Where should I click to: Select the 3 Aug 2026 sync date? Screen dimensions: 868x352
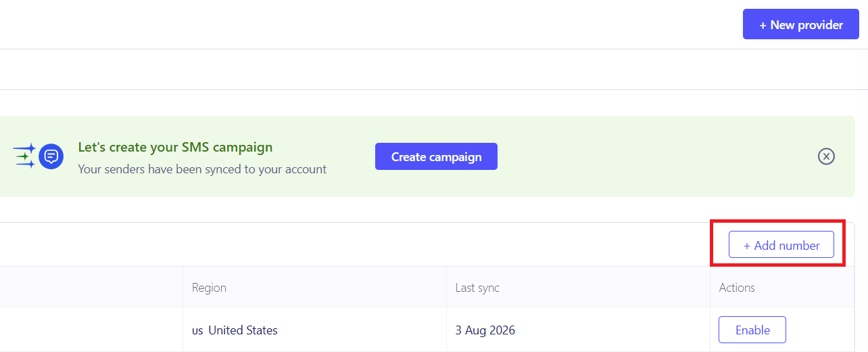[485, 330]
